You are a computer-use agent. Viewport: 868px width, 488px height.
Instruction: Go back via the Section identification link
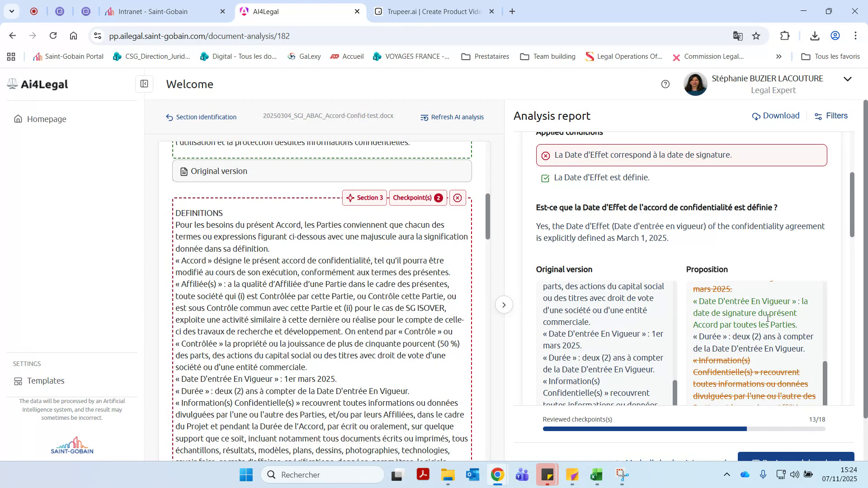tap(202, 117)
